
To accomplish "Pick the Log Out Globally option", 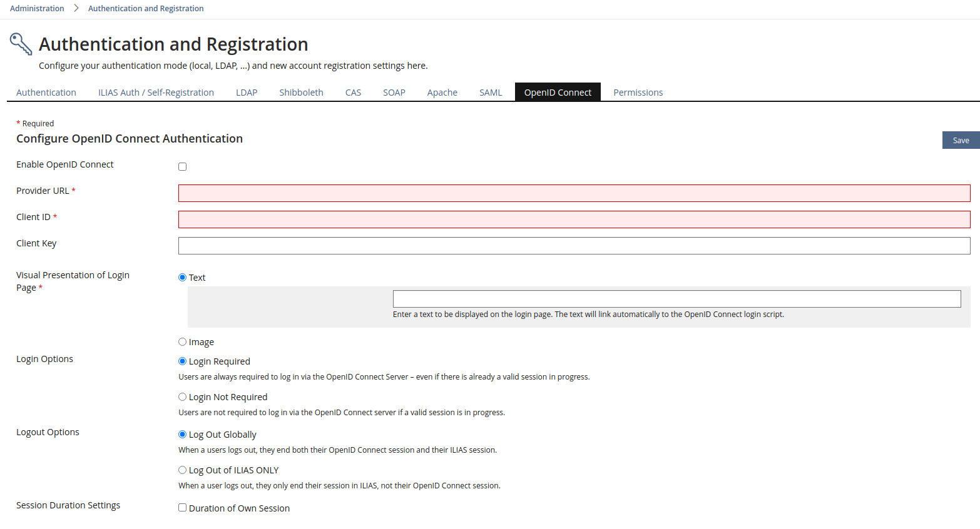I will [183, 435].
